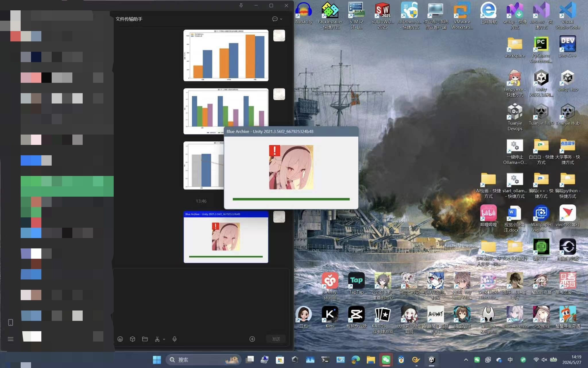This screenshot has height=368, width=588.
Task: Open Microsoft Edge from the taskbar
Action: click(x=355, y=360)
